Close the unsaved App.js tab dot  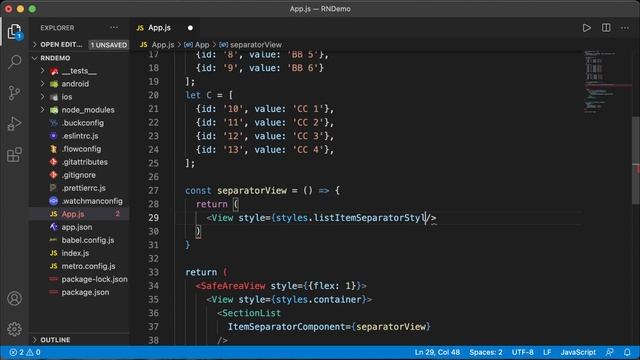[x=190, y=28]
